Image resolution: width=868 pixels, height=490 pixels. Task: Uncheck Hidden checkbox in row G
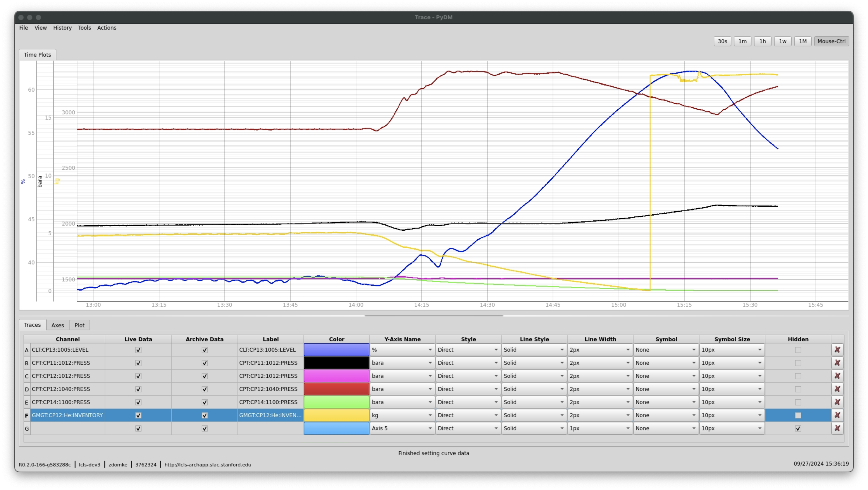[798, 429]
